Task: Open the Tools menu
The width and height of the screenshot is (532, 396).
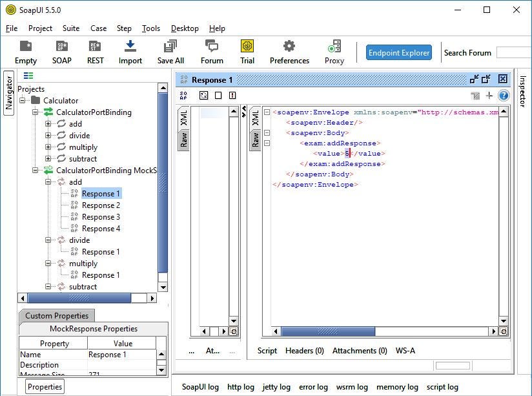Action: point(150,28)
